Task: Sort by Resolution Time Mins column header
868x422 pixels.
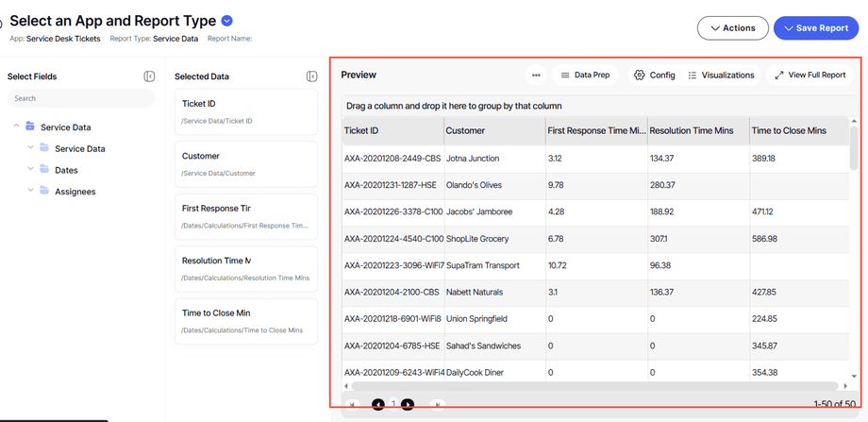Action: (698, 130)
